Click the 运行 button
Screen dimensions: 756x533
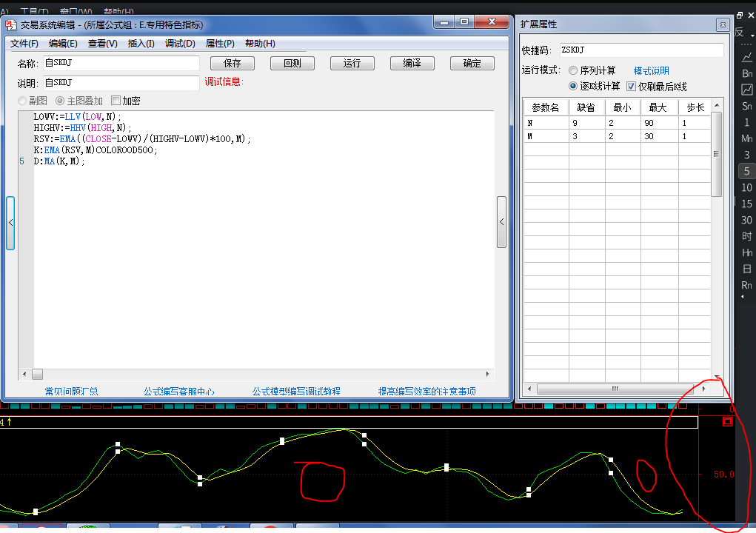[x=352, y=63]
